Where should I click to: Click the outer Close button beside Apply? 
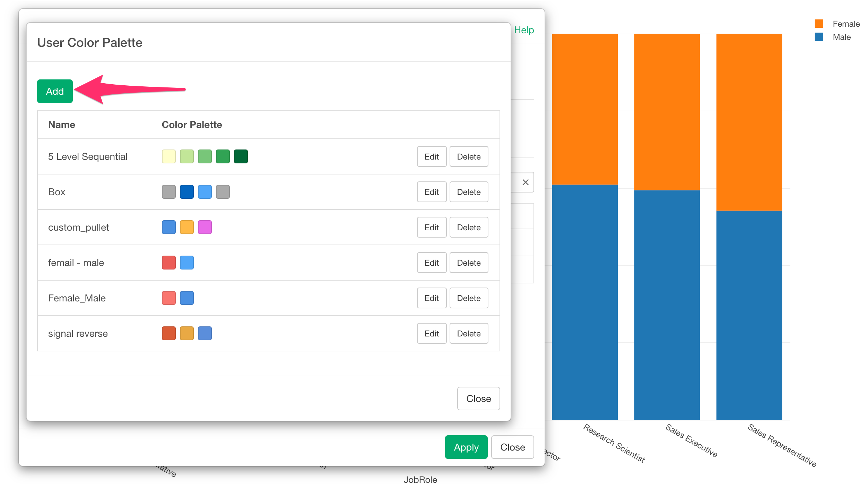(x=512, y=447)
